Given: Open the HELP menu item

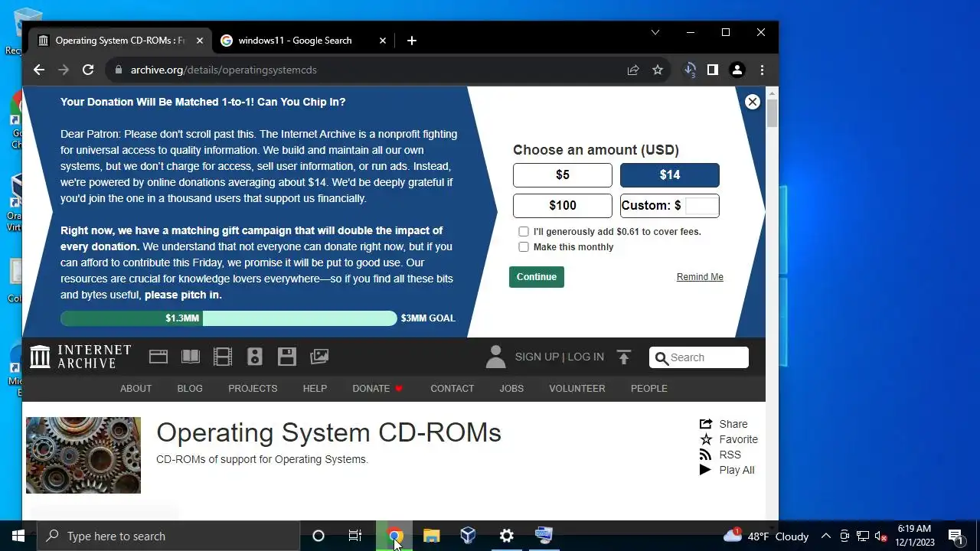Looking at the screenshot, I should click(x=315, y=389).
